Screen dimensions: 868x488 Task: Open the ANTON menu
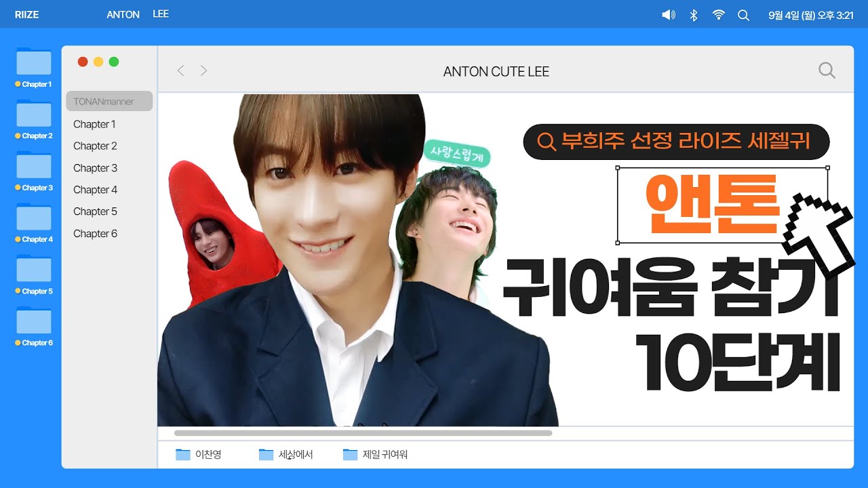coord(123,14)
